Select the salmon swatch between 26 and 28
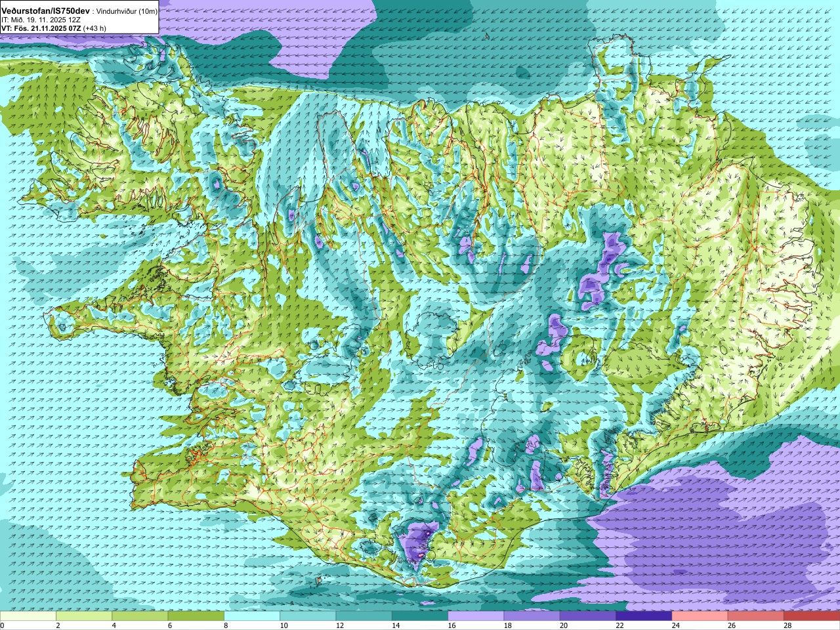The image size is (840, 630). click(756, 616)
